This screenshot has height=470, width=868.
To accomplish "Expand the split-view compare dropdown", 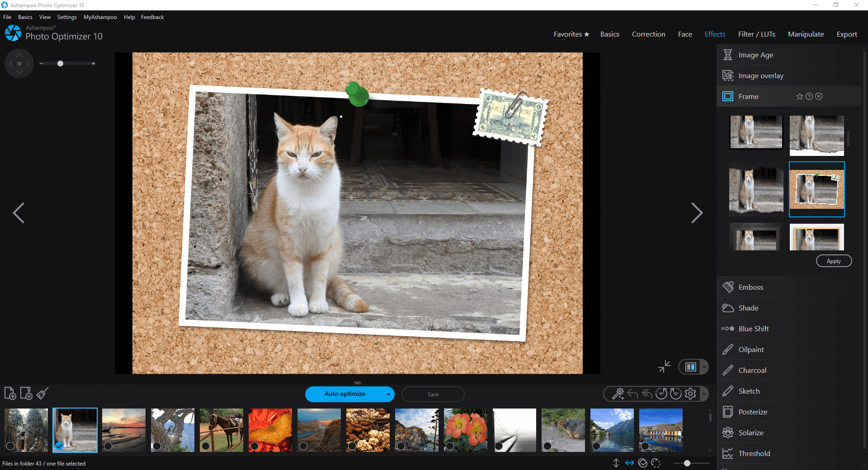I will (703, 367).
